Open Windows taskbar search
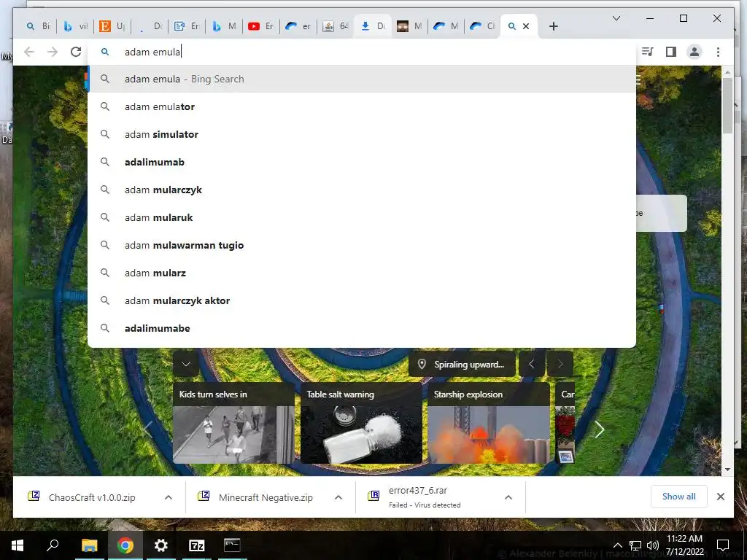 pos(53,545)
